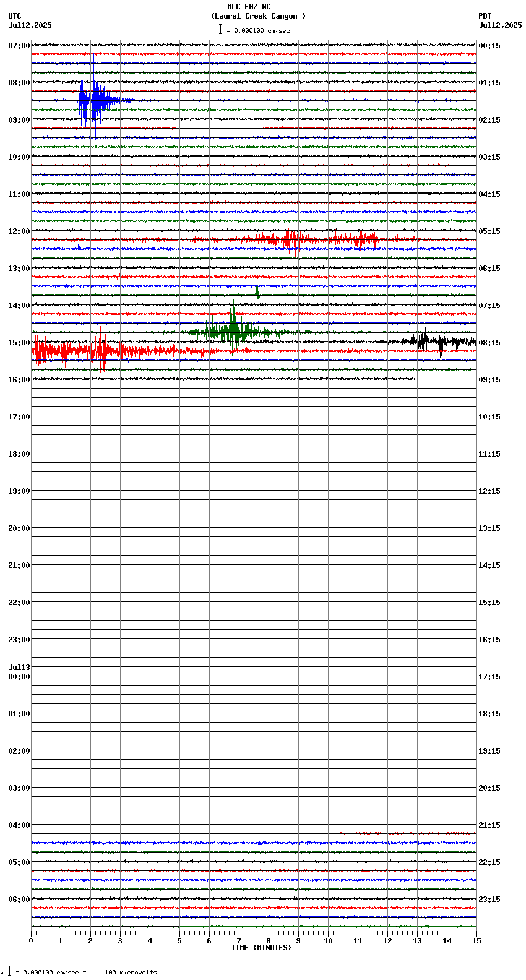Click the top scale text 0.000100 cm/sec
Screen dimensions: 526x980
(x=262, y=30)
